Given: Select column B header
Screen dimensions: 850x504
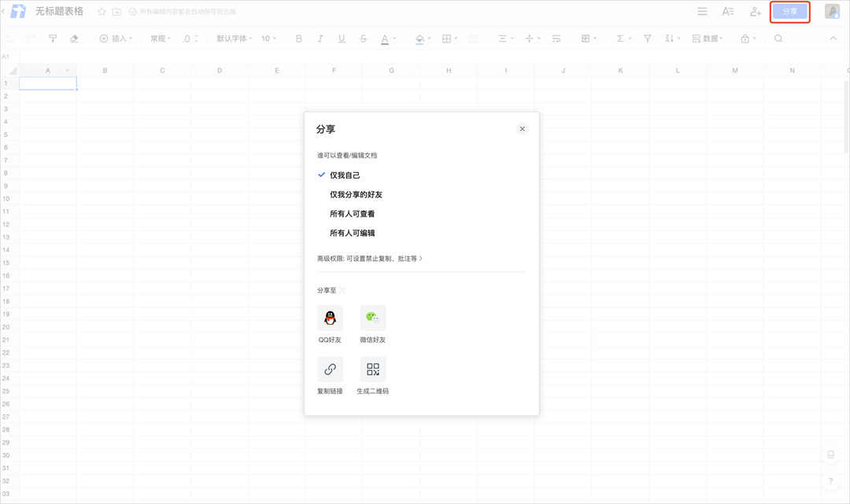Looking at the screenshot, I should click(105, 71).
